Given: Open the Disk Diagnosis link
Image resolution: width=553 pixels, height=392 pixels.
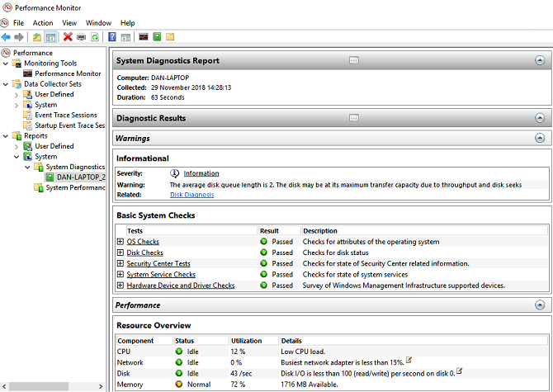Looking at the screenshot, I should [191, 195].
